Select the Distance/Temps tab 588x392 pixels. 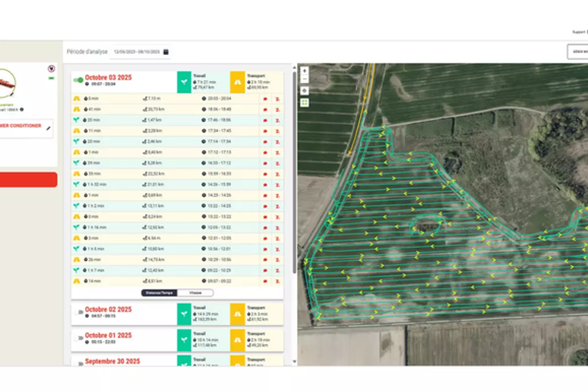(159, 293)
